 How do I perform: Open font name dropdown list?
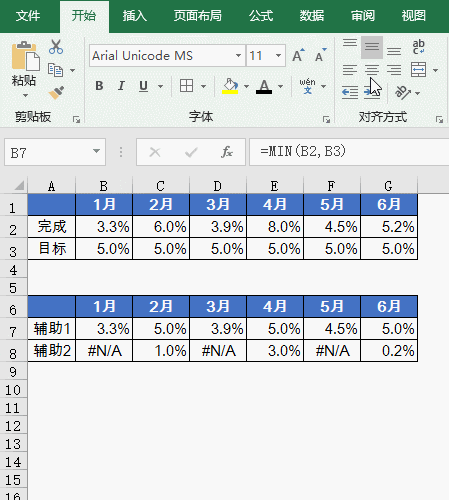[238, 55]
